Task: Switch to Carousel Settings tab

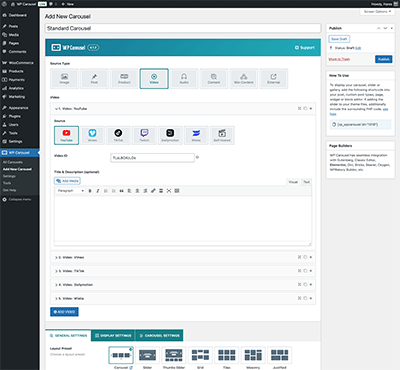Action: pos(159,335)
